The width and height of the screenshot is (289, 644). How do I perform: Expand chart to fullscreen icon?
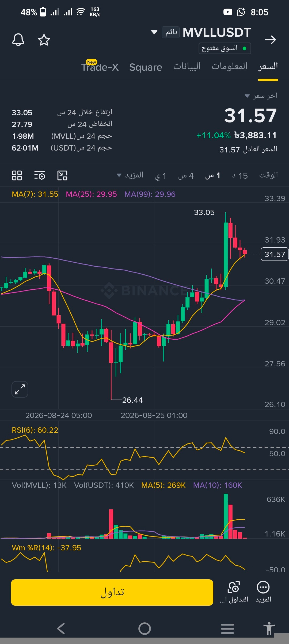pyautogui.click(x=20, y=389)
